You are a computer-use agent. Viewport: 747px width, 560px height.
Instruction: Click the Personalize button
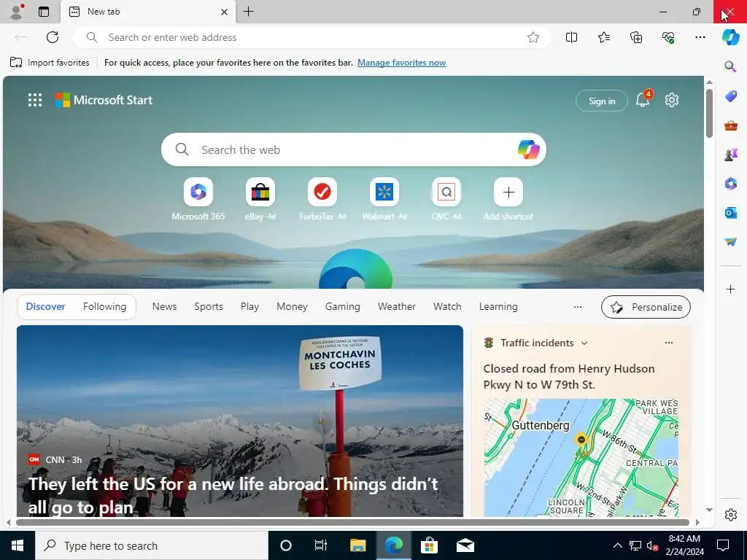(x=646, y=307)
